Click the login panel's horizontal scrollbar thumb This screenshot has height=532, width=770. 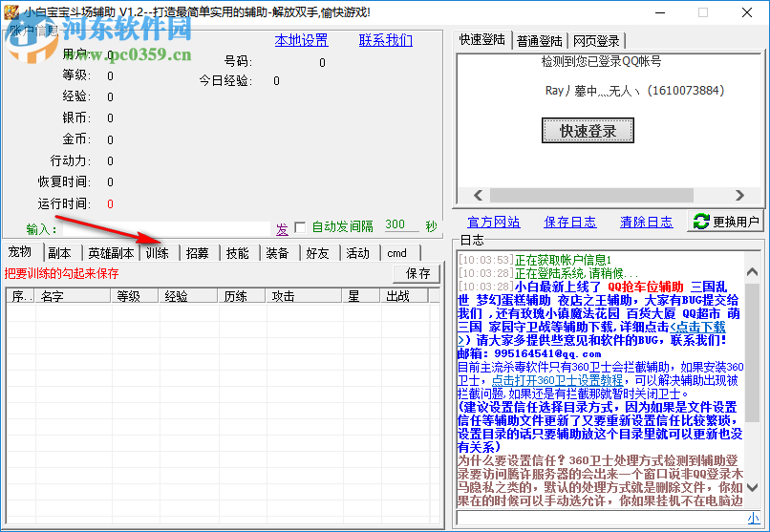(591, 196)
